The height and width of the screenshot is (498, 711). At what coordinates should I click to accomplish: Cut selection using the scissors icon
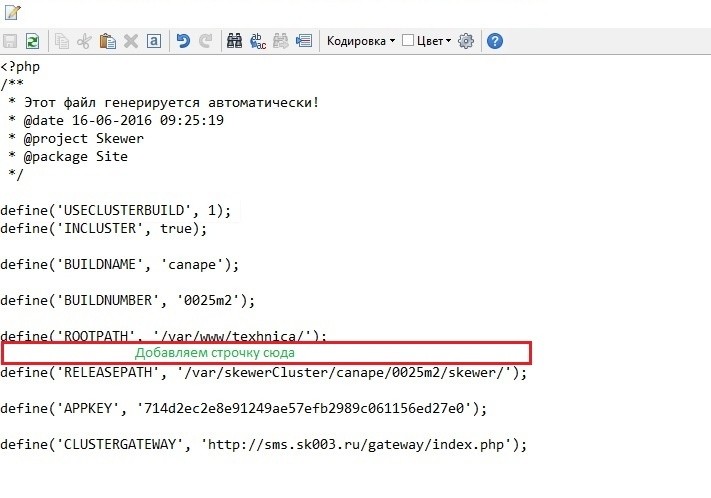(x=85, y=41)
